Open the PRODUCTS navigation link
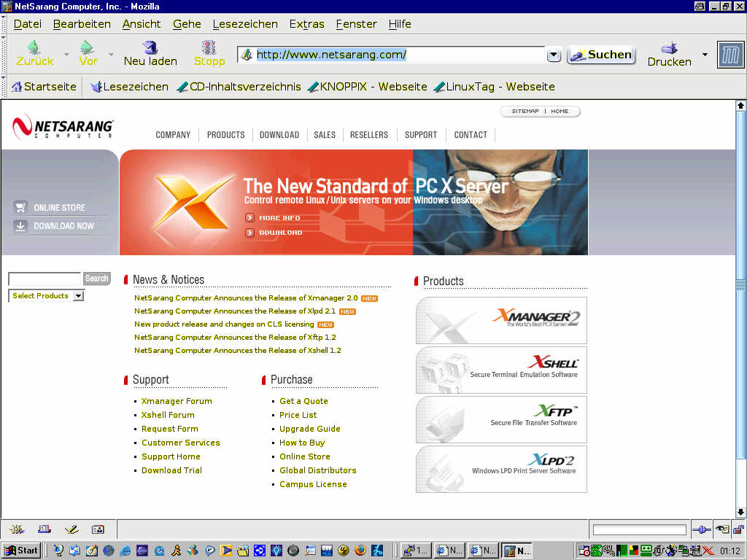This screenshot has width=747, height=560. coord(226,135)
